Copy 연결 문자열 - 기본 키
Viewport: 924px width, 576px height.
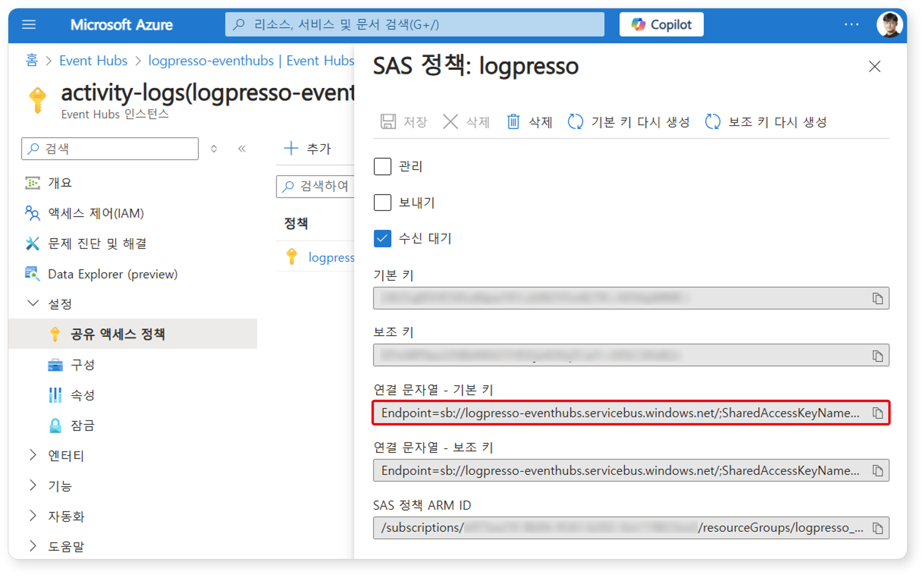tap(877, 413)
